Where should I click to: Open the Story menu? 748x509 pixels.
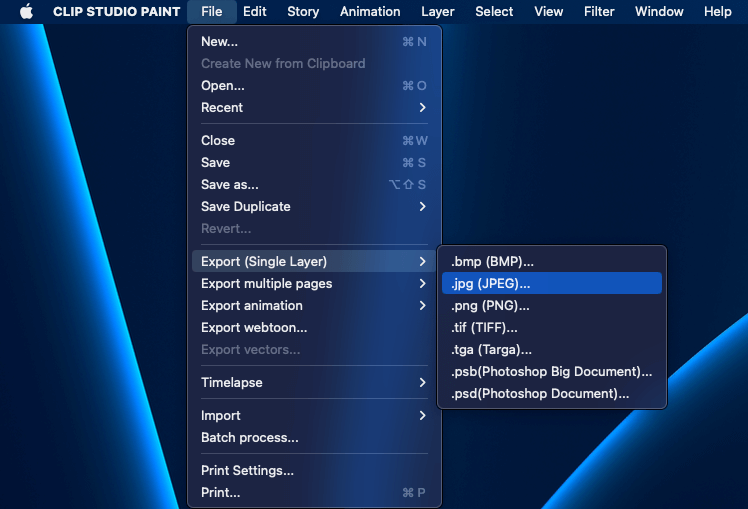[x=303, y=11]
